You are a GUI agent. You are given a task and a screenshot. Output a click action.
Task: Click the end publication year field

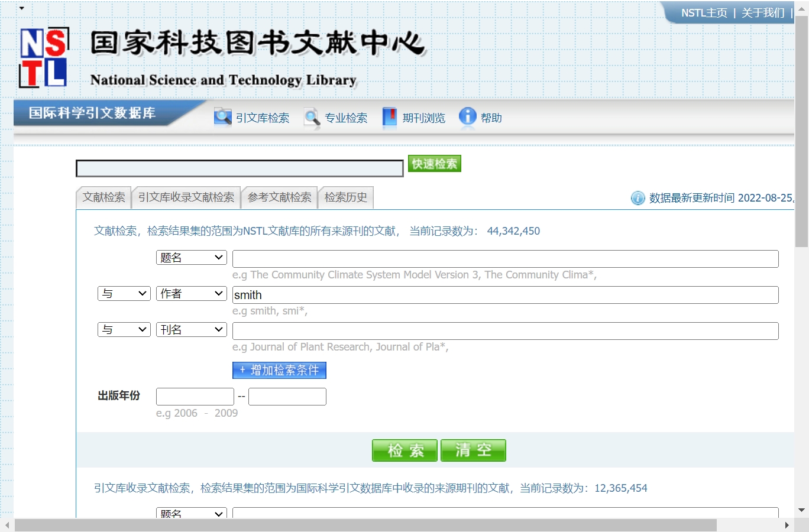tap(287, 397)
